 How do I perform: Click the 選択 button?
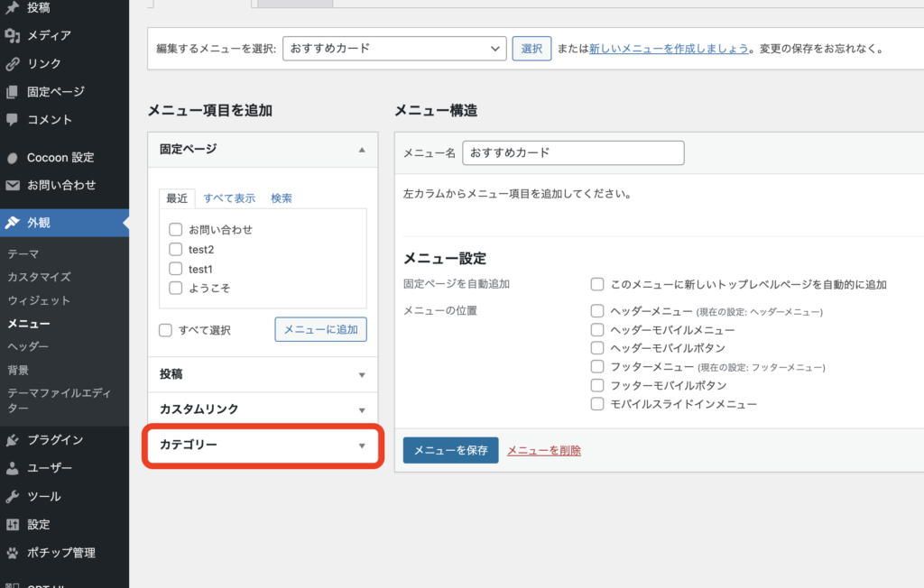(531, 49)
